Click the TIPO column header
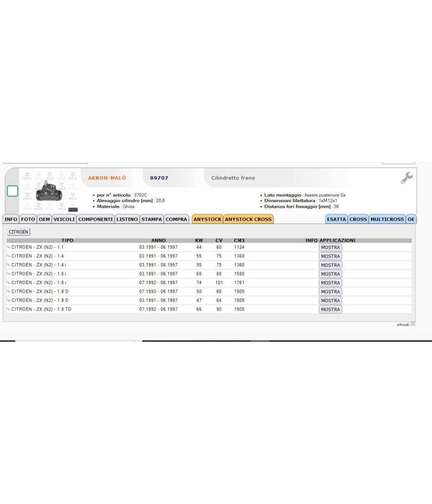 [68, 240]
